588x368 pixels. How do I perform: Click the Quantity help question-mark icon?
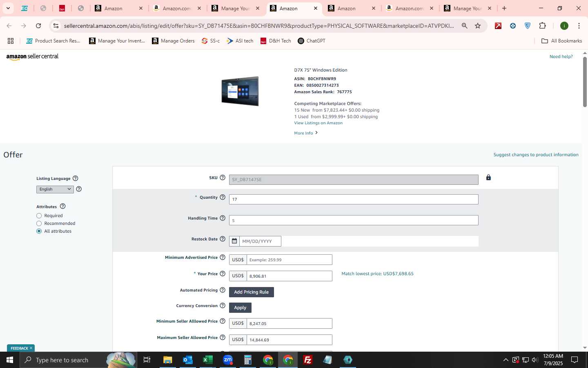coord(223,197)
